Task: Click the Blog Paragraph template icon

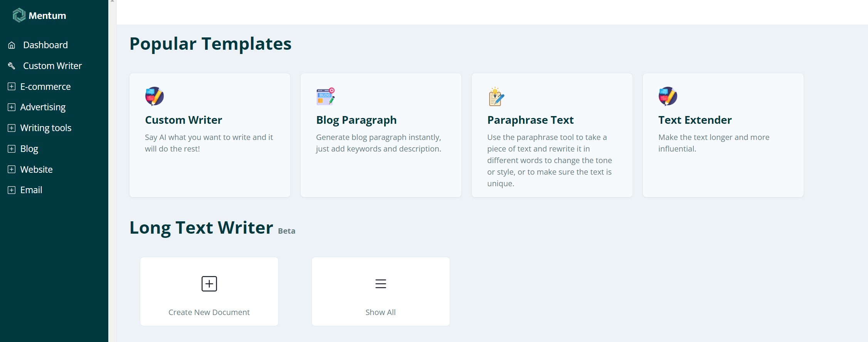Action: click(326, 96)
